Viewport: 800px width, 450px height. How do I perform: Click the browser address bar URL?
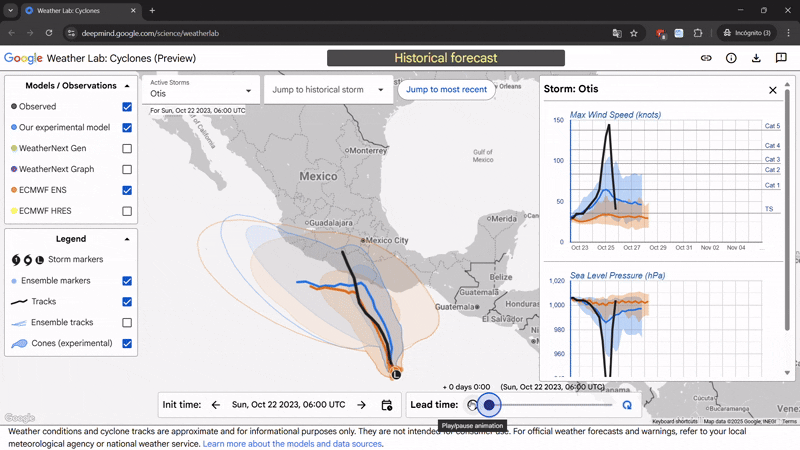pyautogui.click(x=150, y=33)
